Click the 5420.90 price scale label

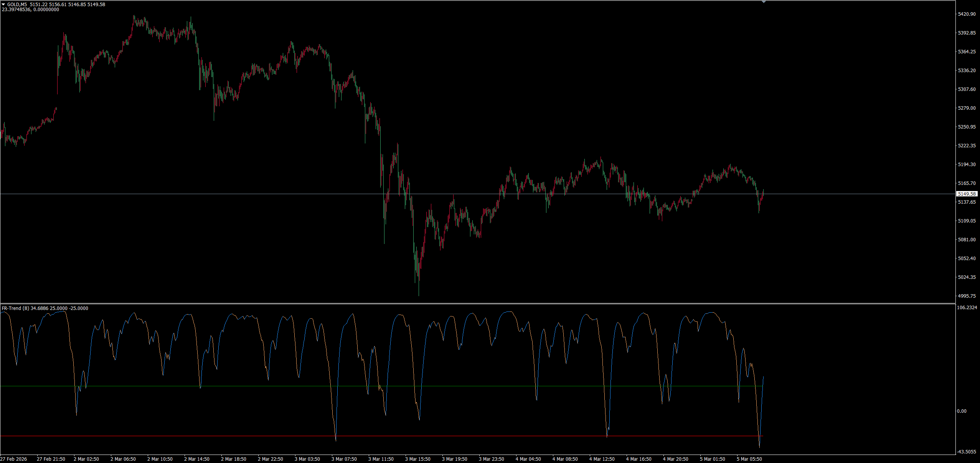pos(966,14)
